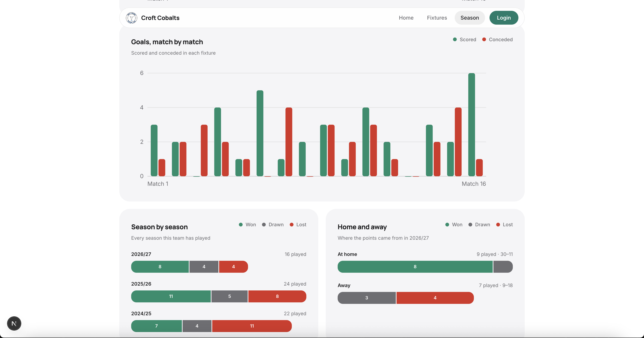The height and width of the screenshot is (338, 644).
Task: Click the 2024/25 lost segment showing 11
Action: (252, 326)
